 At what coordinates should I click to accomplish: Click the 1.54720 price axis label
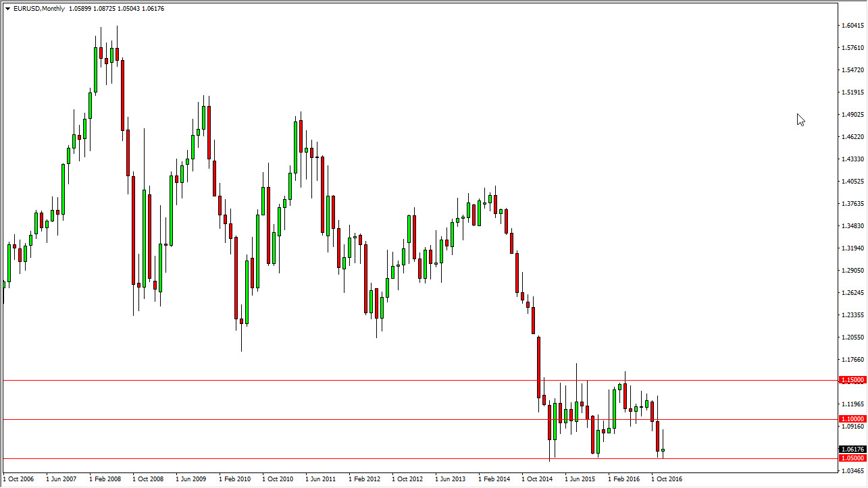[852, 70]
